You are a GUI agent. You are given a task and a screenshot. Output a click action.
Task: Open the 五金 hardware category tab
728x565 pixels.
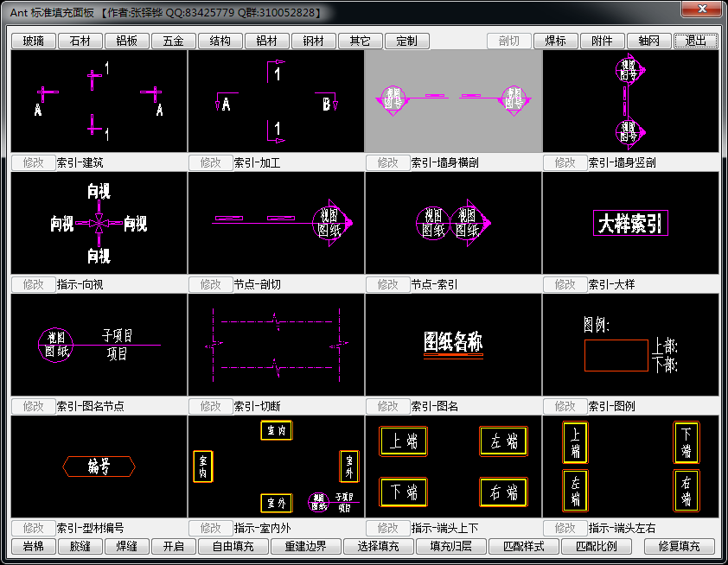[x=173, y=41]
